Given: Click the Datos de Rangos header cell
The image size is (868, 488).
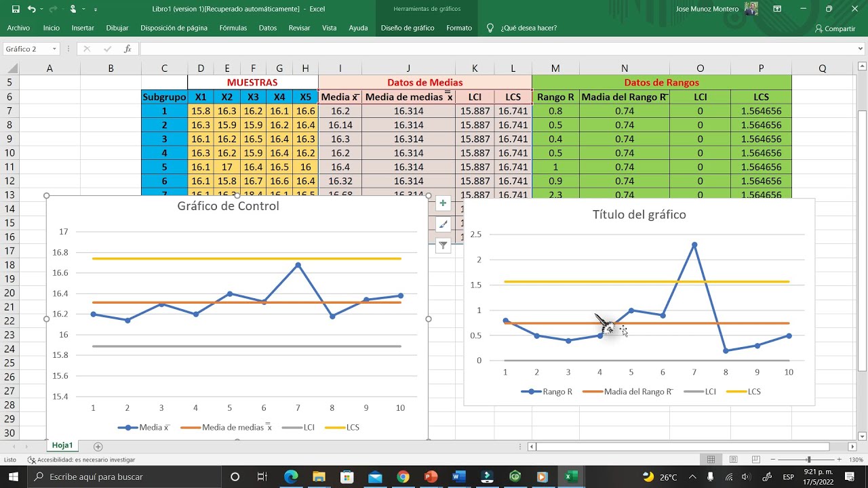Looking at the screenshot, I should (x=662, y=82).
